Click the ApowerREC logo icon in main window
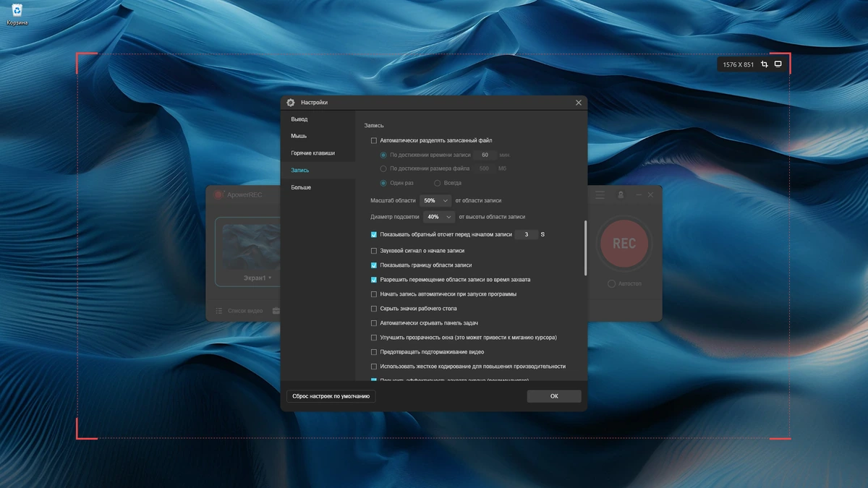This screenshot has width=868, height=488. pyautogui.click(x=219, y=194)
